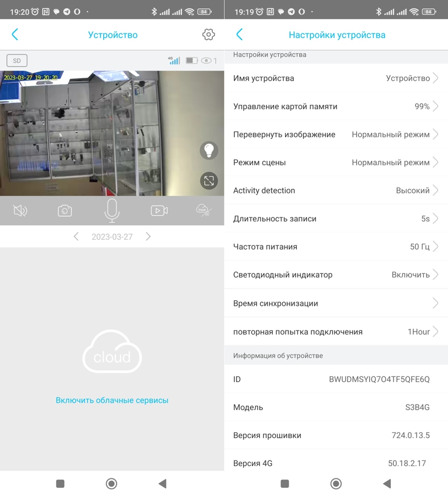
Task: Tap alarm clock icon, right status bar
Action: click(x=259, y=12)
